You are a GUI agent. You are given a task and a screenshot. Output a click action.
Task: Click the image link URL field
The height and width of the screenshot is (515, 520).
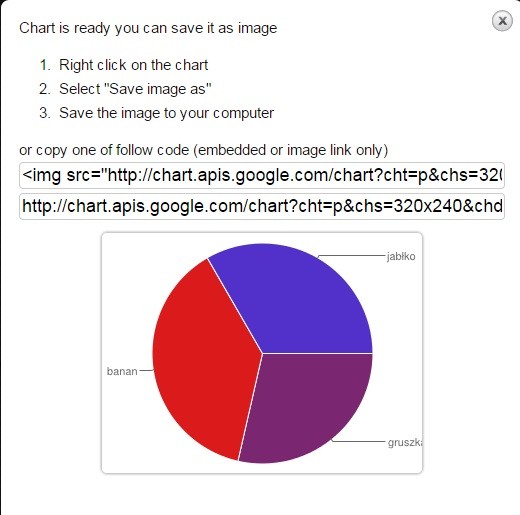point(262,207)
